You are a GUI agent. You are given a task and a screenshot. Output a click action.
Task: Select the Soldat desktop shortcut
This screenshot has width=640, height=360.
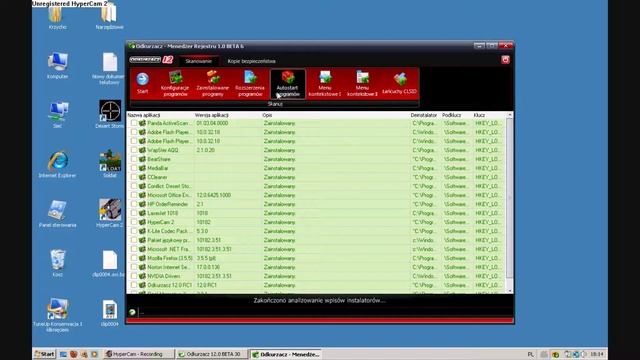[x=110, y=164]
